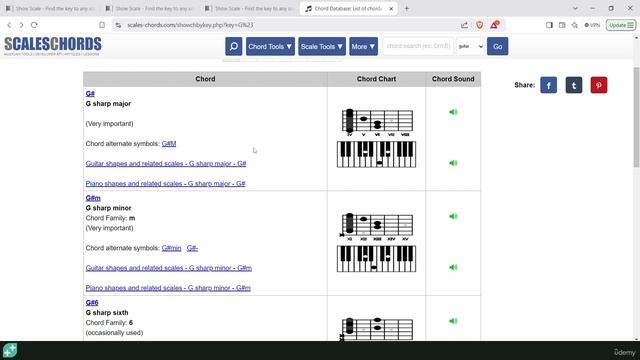Click the browser Update button

(x=620, y=25)
